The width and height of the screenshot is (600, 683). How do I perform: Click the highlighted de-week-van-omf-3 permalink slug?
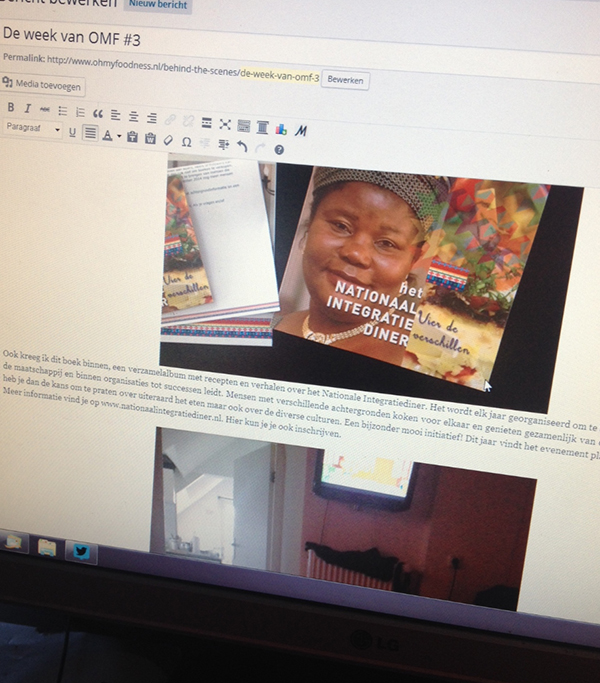tap(280, 77)
